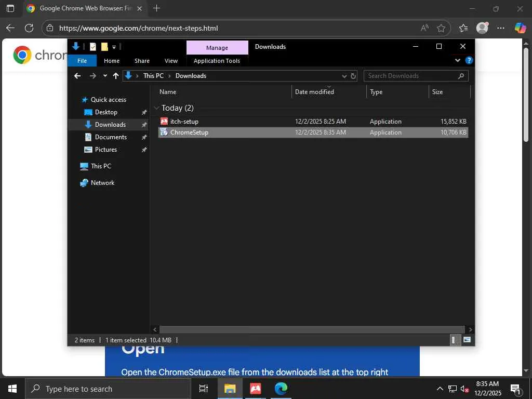Go back in the Edge browser

coord(10,28)
